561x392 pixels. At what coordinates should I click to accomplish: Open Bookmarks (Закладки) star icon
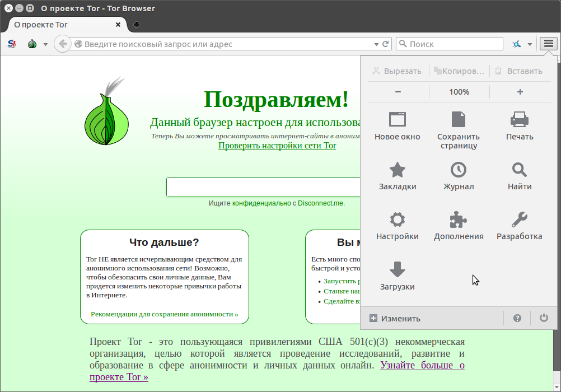(397, 170)
